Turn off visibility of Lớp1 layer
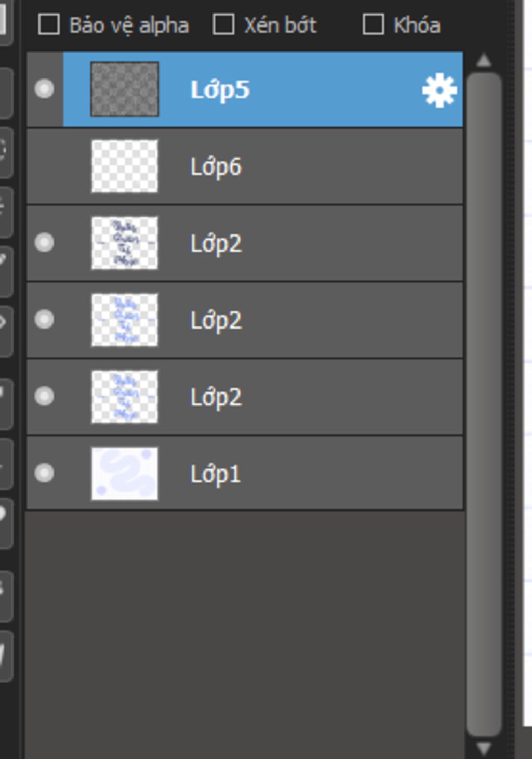532x759 pixels. 44,473
